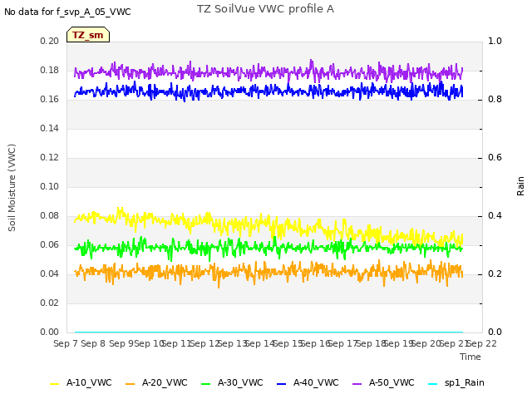Click the 'No data for f_svp_A_05_VWC' message
Viewport: 532px width, 399px height.
67,12
